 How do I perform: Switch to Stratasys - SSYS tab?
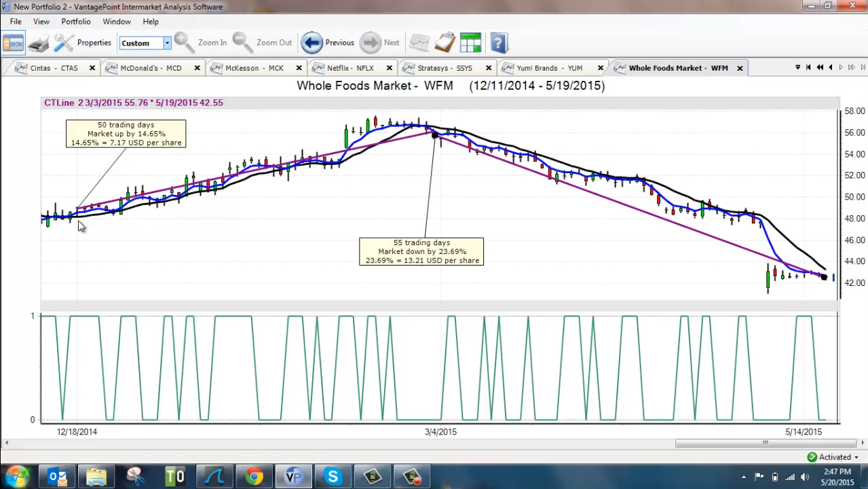coord(445,68)
